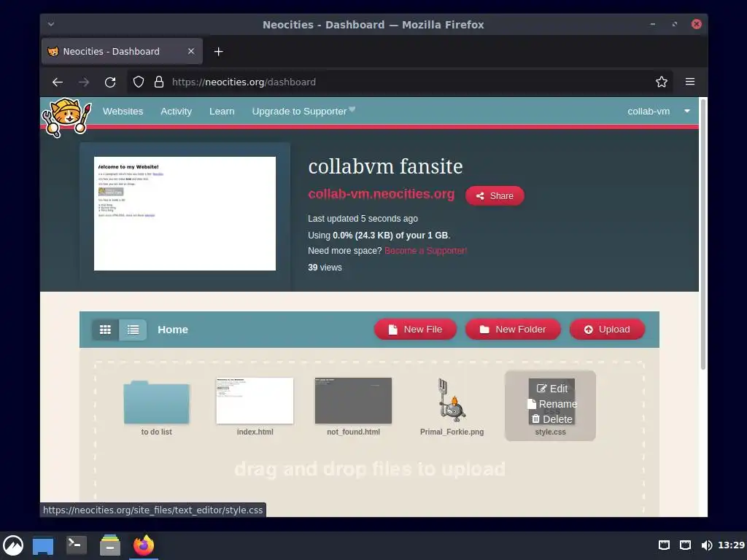Open the volume control in tray
This screenshot has height=560, width=747.
click(x=706, y=545)
